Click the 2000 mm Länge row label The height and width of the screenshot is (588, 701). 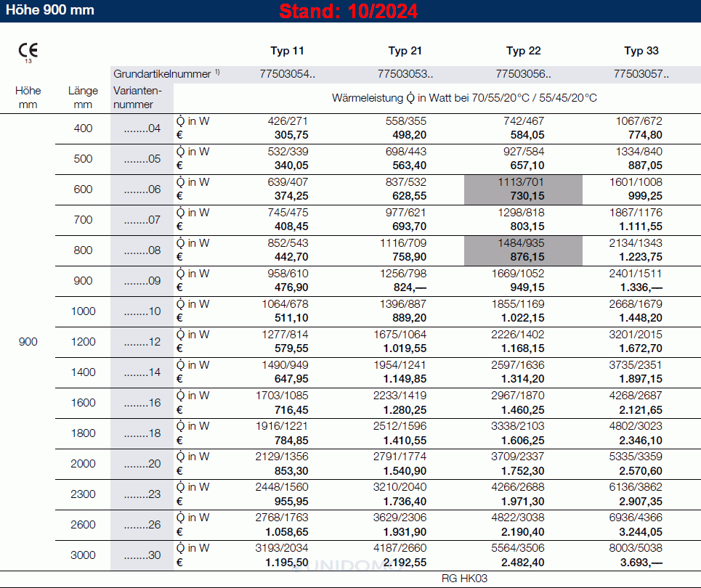tap(84, 464)
